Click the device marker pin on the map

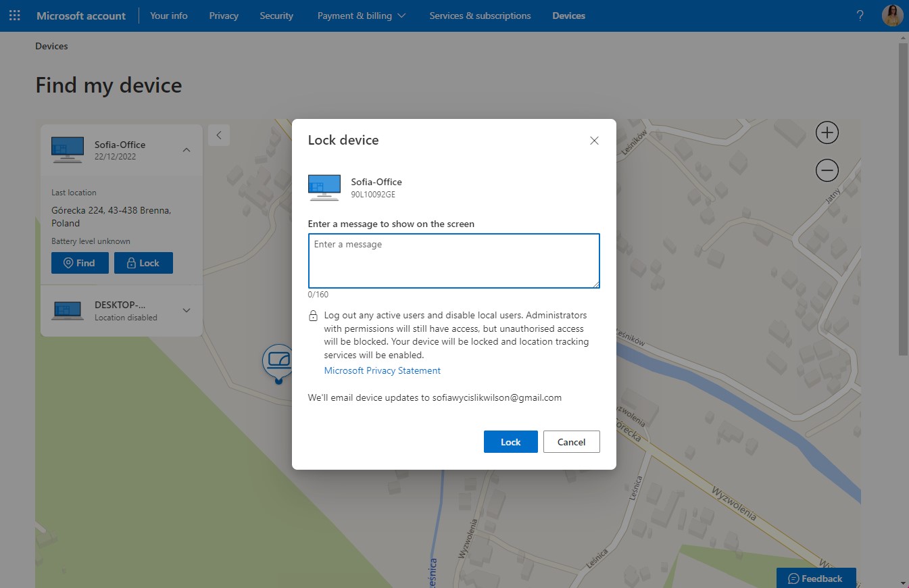tap(278, 362)
